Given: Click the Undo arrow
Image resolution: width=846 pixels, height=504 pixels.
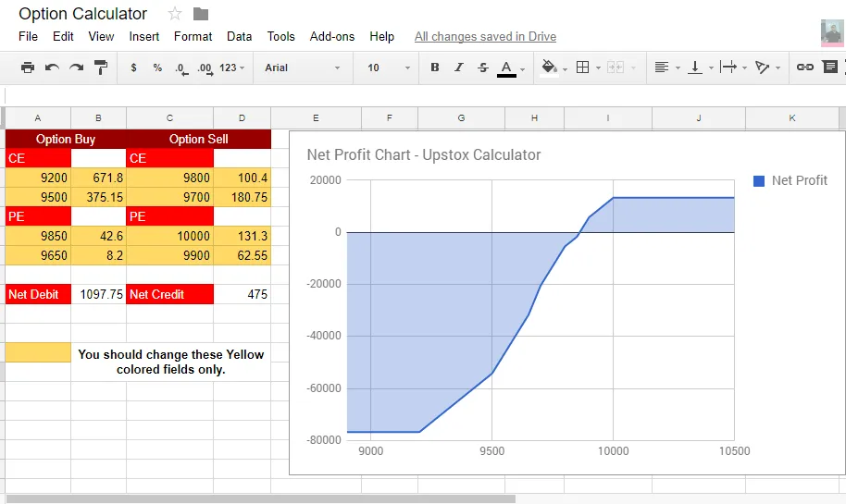Looking at the screenshot, I should tap(52, 68).
